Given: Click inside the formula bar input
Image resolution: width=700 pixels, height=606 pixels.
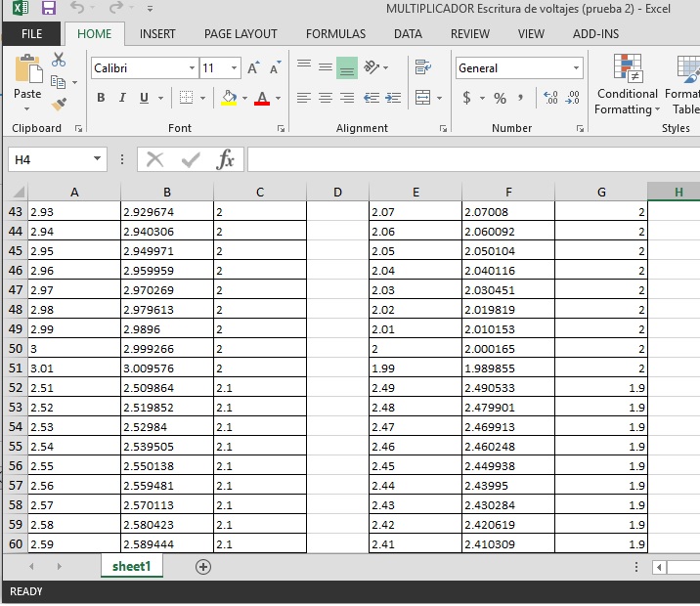Looking at the screenshot, I should (469, 159).
